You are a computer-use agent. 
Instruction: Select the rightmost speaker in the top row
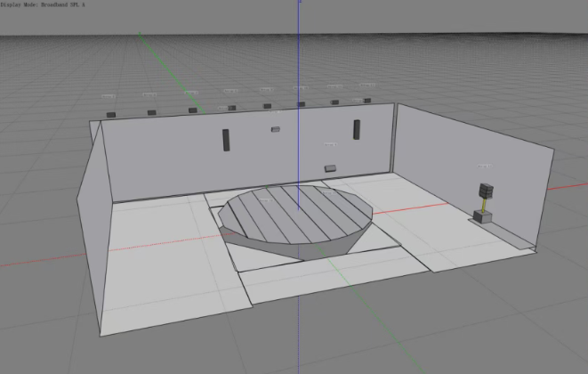click(366, 102)
